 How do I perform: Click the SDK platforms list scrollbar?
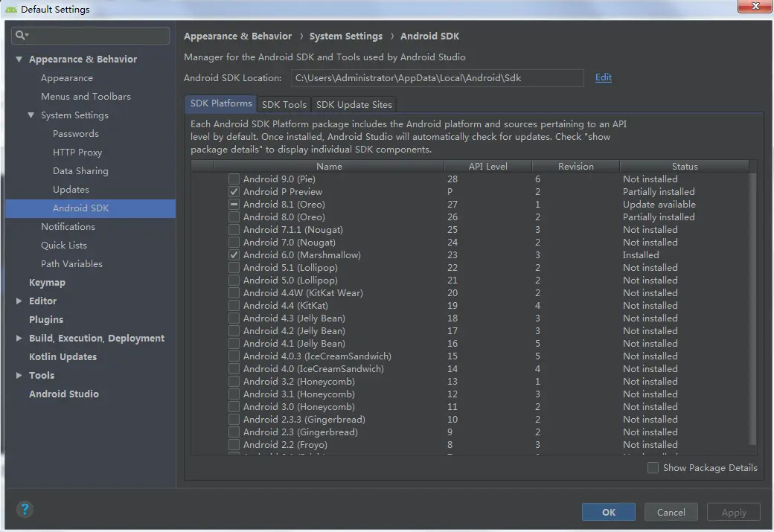[x=752, y=306]
